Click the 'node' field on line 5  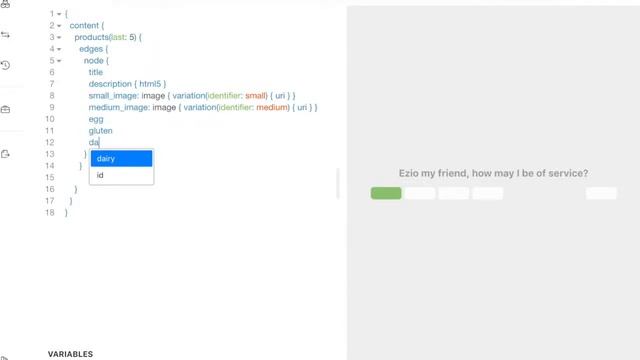(93, 60)
